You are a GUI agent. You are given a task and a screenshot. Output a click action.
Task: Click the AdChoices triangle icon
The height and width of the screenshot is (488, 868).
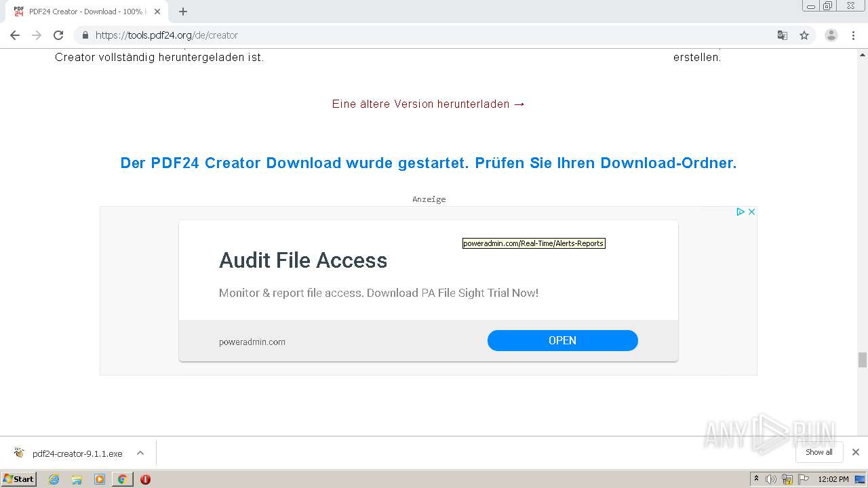click(x=741, y=211)
